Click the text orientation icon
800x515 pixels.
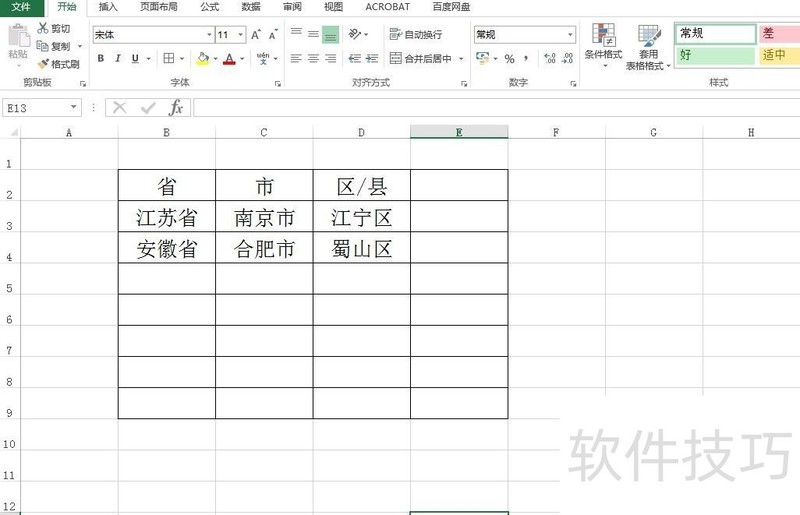tap(355, 34)
